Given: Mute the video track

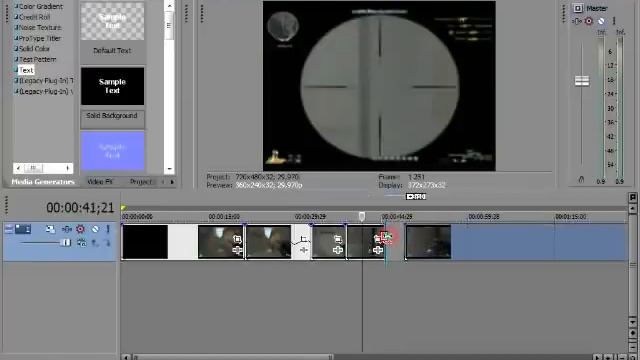Looking at the screenshot, I should (x=95, y=229).
